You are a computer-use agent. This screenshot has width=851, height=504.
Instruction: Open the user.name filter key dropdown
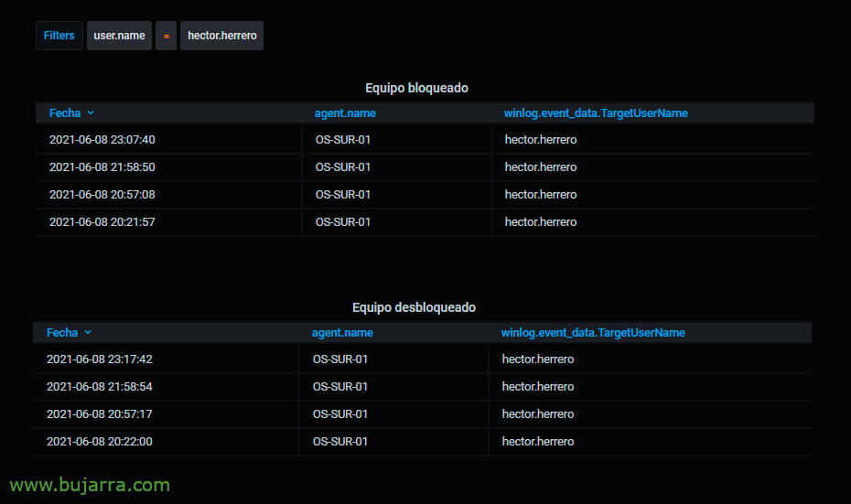[x=119, y=36]
